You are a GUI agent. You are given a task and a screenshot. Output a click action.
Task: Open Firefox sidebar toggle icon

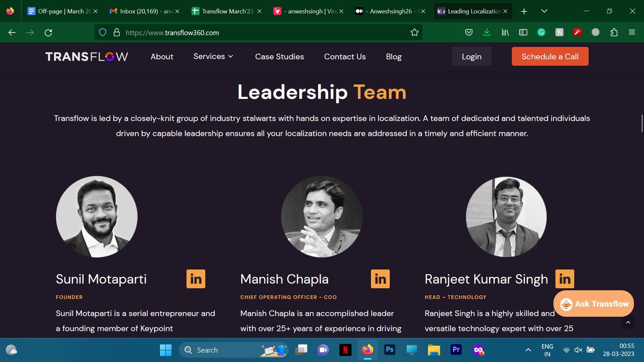523,33
